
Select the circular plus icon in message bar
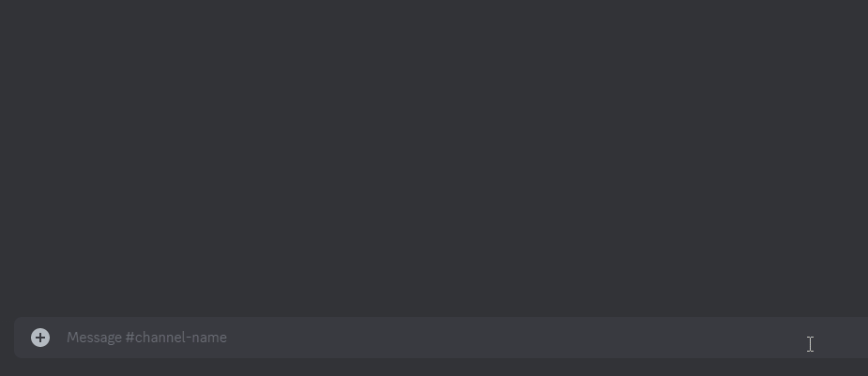click(40, 338)
